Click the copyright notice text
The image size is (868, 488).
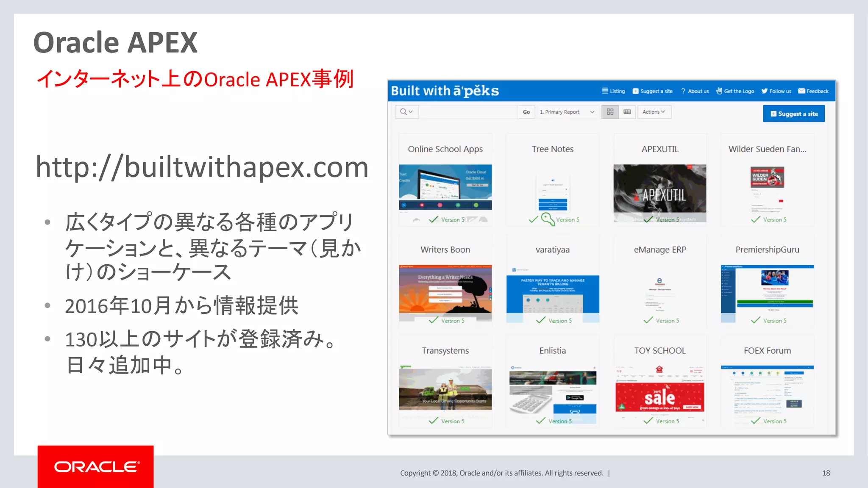(x=502, y=473)
